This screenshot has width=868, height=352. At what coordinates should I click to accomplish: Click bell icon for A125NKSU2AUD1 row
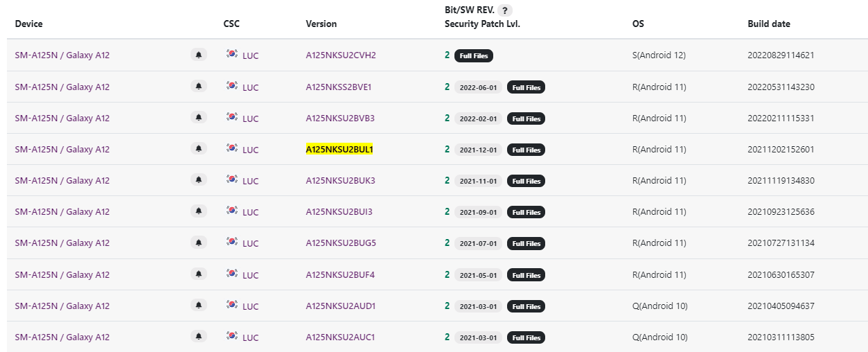(x=199, y=306)
